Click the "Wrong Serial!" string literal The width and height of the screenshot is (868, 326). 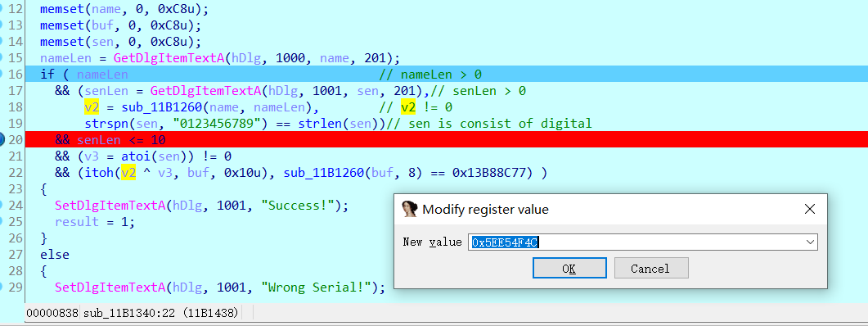(321, 287)
